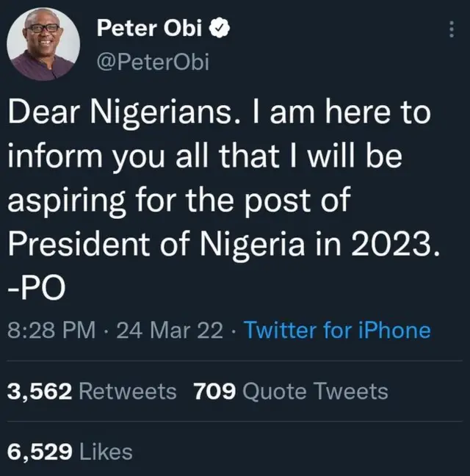This screenshot has width=470, height=476.
Task: Click the 8:28 PM timestamp
Action: coord(51,330)
